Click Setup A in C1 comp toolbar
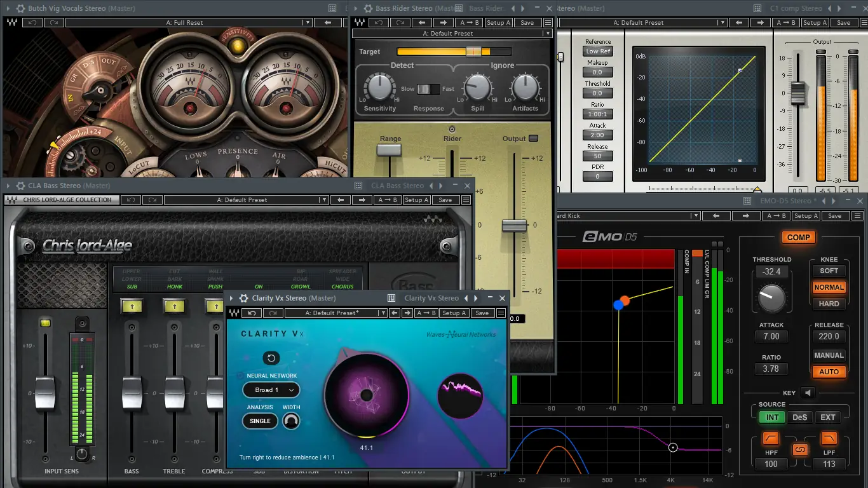This screenshot has height=488, width=868. 815,22
